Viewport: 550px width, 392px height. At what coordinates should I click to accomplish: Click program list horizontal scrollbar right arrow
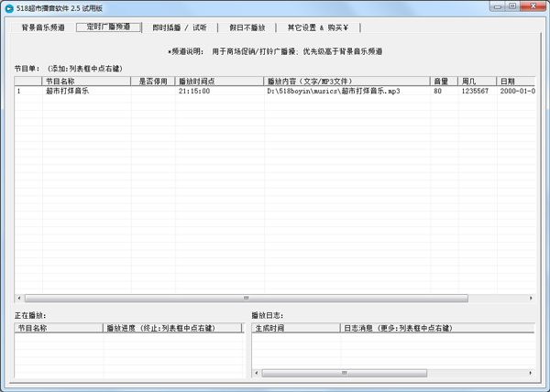(530, 299)
